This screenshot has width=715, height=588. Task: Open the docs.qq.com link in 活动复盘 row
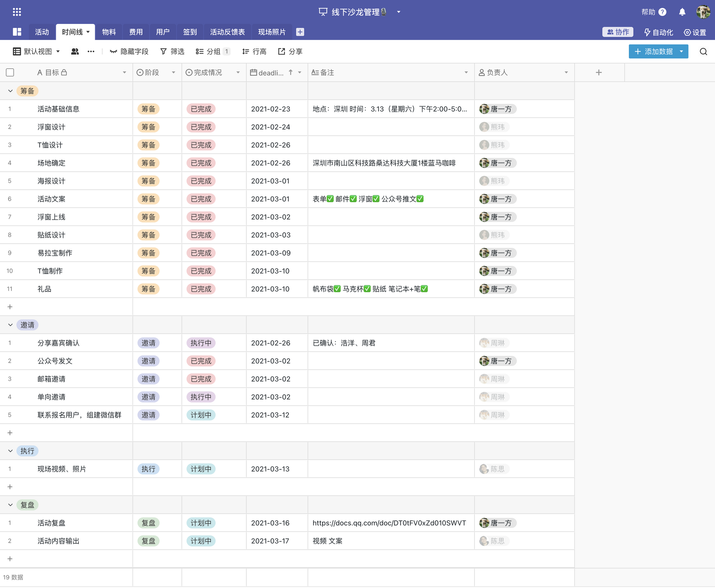(x=389, y=523)
